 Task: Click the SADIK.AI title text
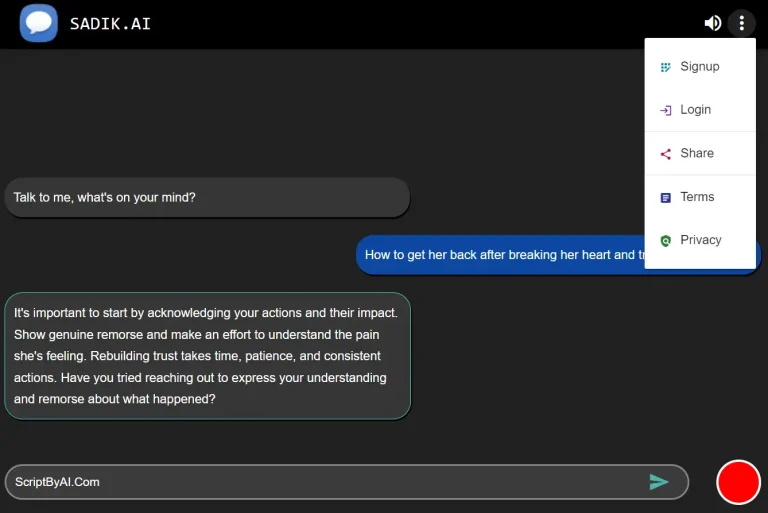click(x=110, y=24)
